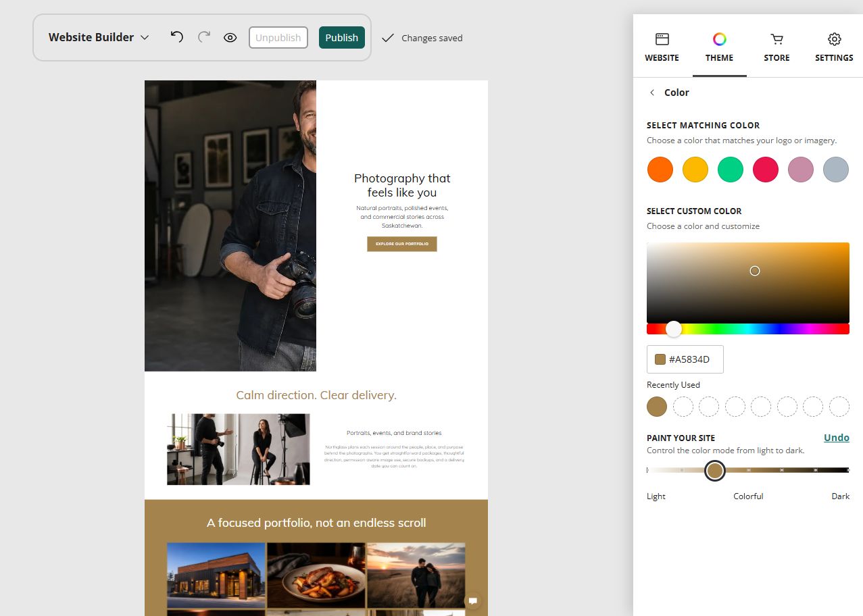
Task: Select the hero photographer image
Action: [230, 226]
